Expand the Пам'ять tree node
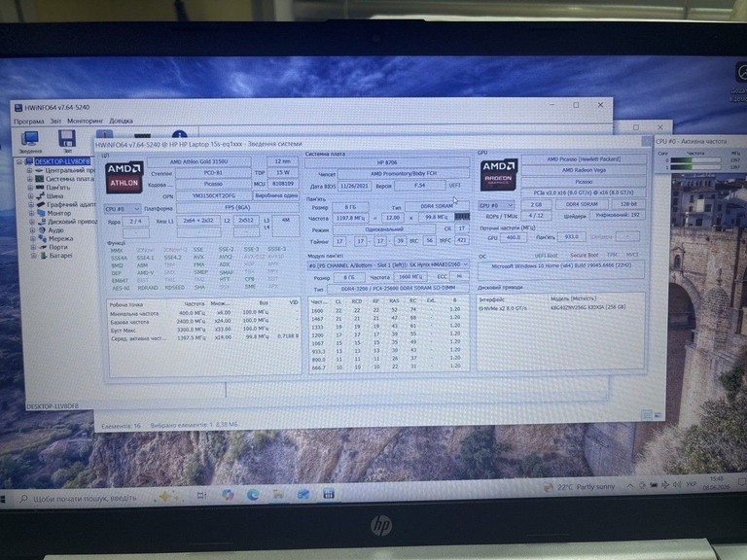 (30, 187)
